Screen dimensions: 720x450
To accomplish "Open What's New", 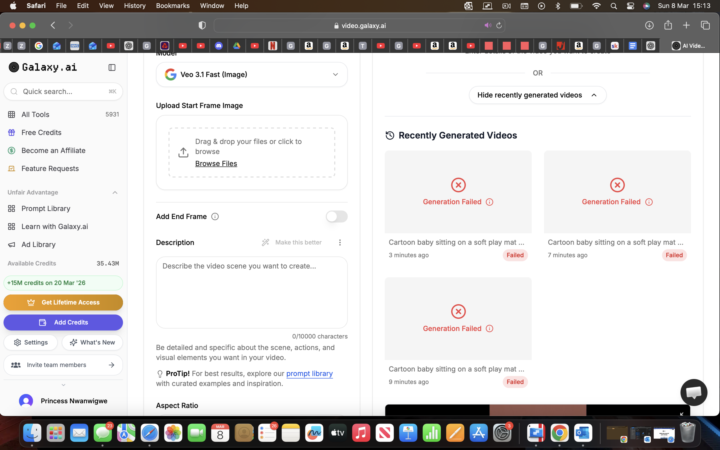I will [x=92, y=343].
